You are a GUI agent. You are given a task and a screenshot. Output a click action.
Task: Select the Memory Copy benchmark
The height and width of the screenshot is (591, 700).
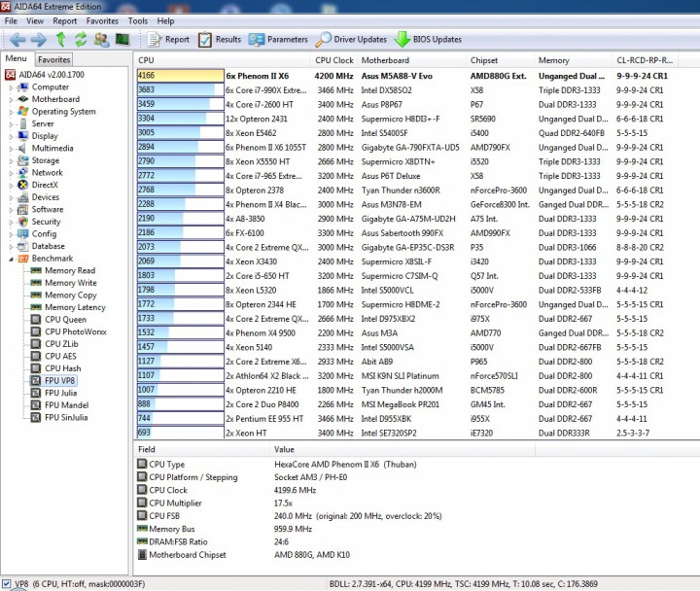(71, 295)
